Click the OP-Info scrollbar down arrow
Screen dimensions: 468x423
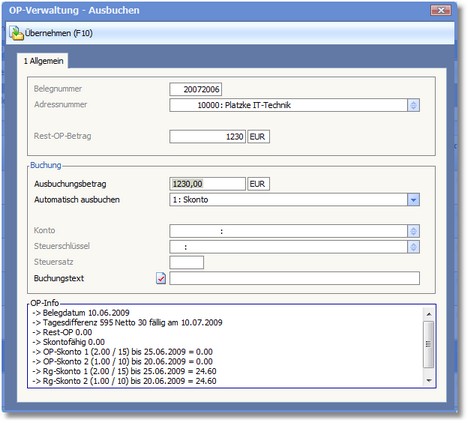[429, 380]
